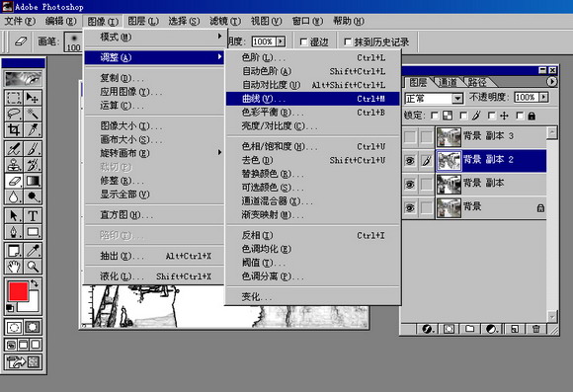
Task: Click the delete layer trash icon
Action: 536,329
